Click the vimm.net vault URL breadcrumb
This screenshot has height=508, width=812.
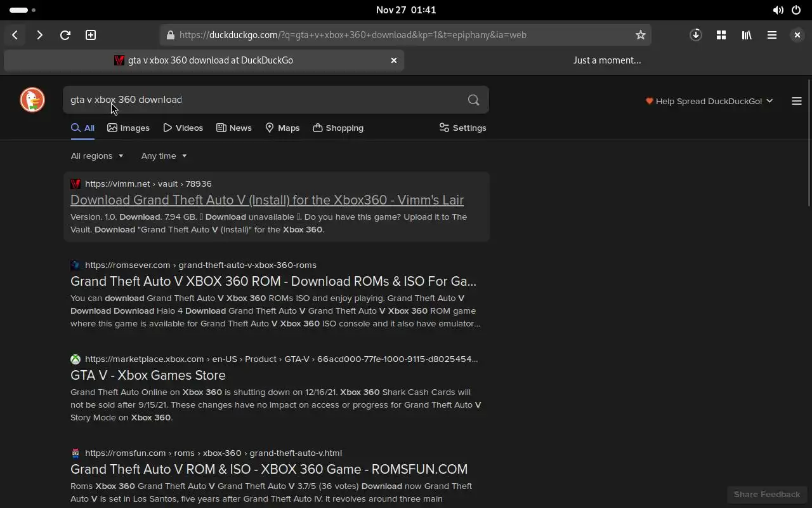pyautogui.click(x=148, y=184)
